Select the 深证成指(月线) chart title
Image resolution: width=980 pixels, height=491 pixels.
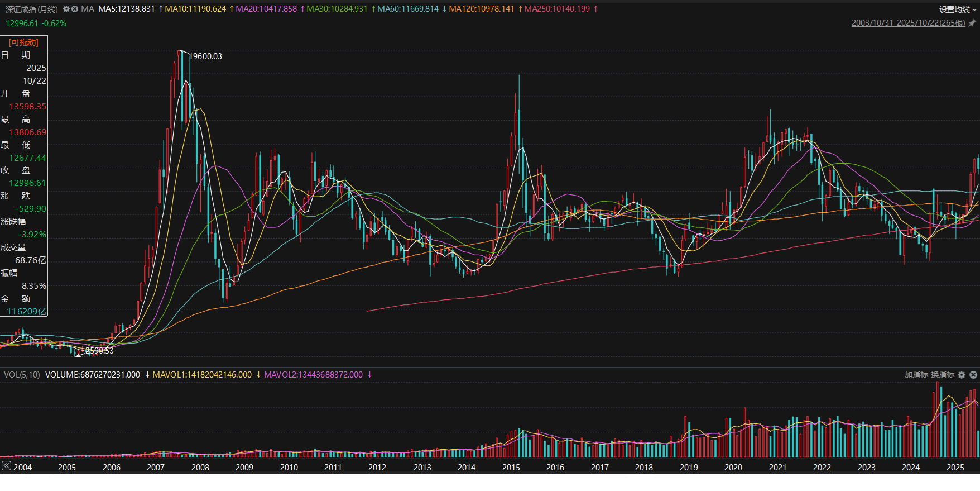point(31,9)
